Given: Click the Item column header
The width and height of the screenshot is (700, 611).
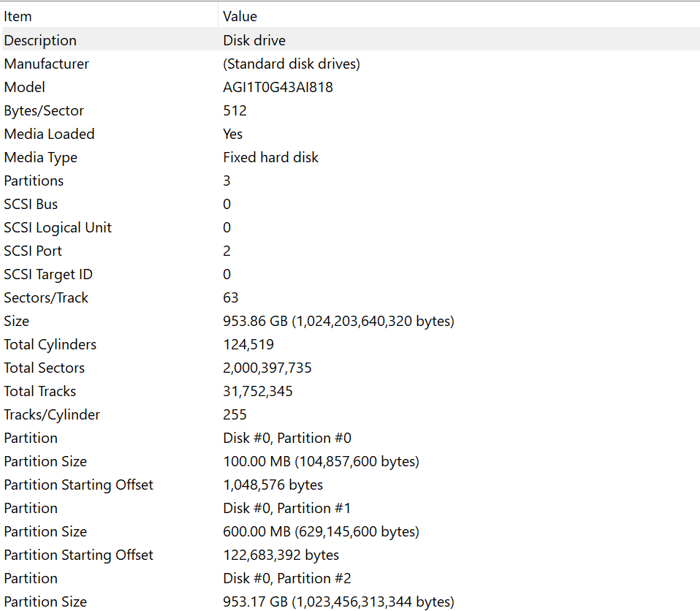Looking at the screenshot, I should click(18, 16).
